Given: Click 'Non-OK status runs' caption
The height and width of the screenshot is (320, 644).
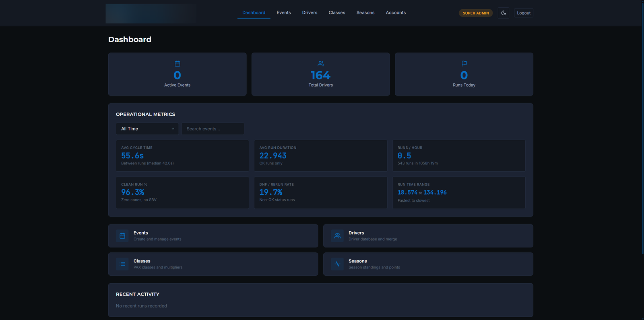Looking at the screenshot, I should pos(277,200).
